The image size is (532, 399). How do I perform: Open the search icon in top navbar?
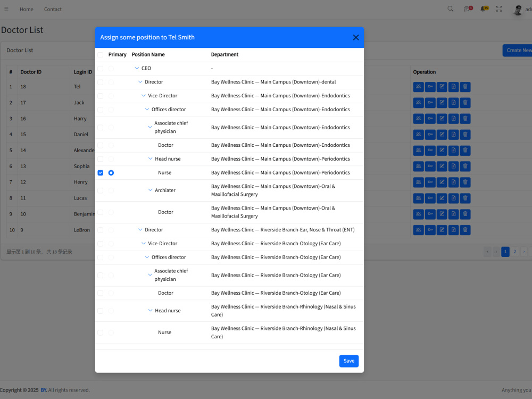point(450,9)
